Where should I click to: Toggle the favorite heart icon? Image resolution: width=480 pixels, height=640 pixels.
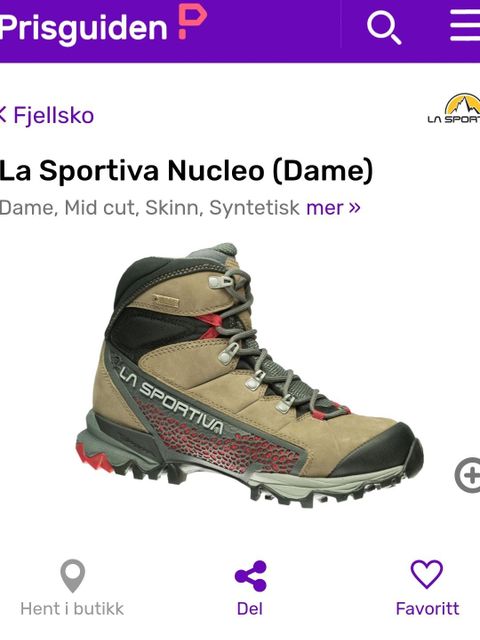coord(427,574)
